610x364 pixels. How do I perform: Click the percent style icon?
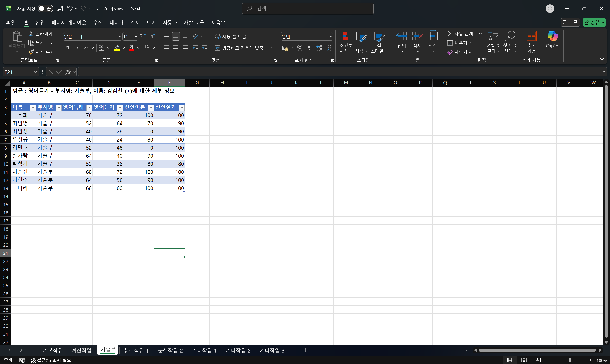click(300, 48)
